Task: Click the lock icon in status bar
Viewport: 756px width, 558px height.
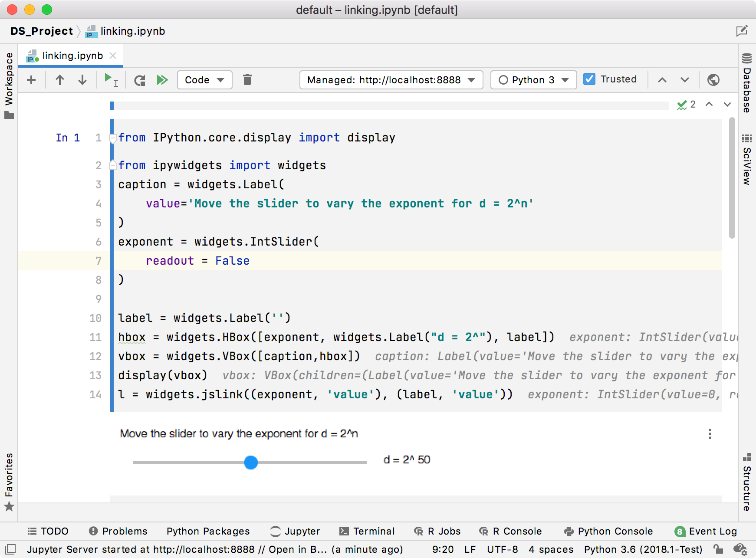Action: click(x=718, y=549)
